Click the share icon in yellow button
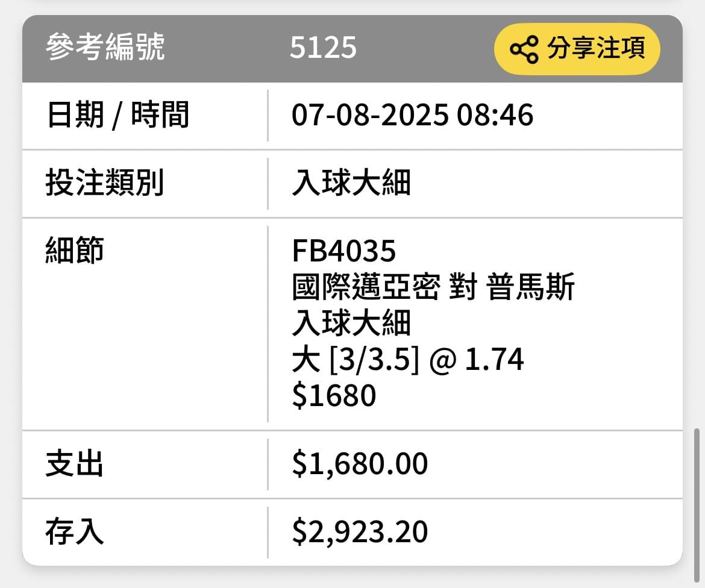Screen dimensions: 705x588 point(524,49)
